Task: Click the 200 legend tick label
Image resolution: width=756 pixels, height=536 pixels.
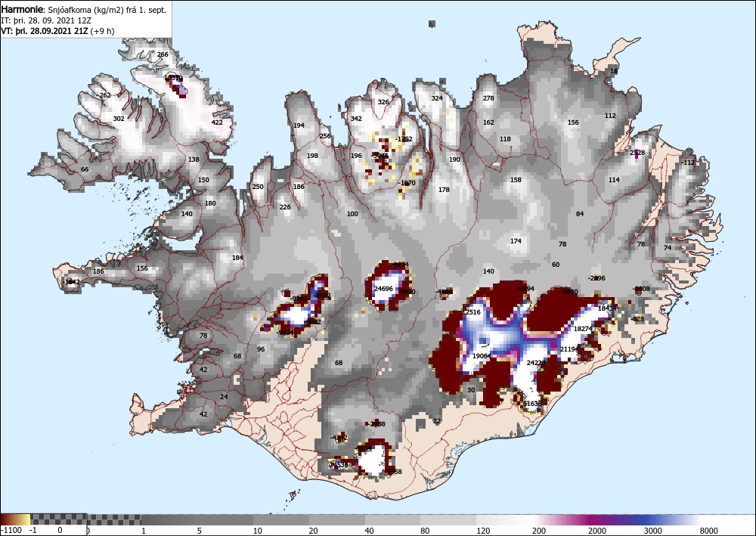Action: click(539, 531)
